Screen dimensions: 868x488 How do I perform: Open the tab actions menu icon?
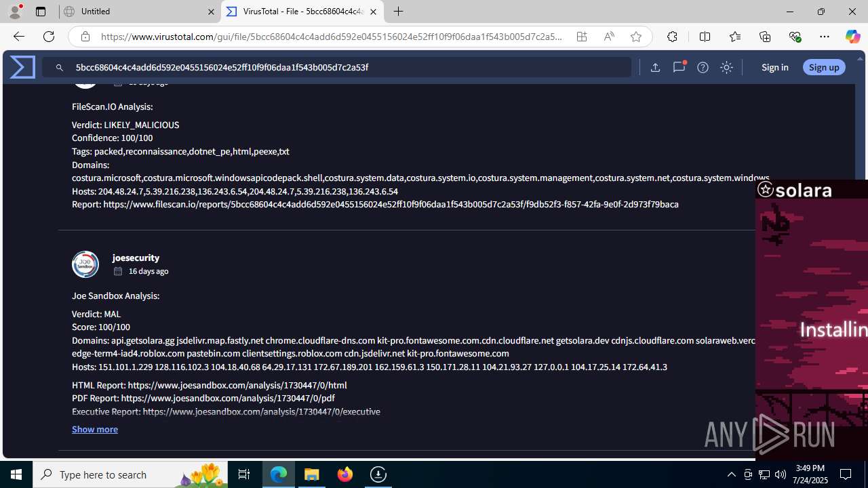(41, 12)
